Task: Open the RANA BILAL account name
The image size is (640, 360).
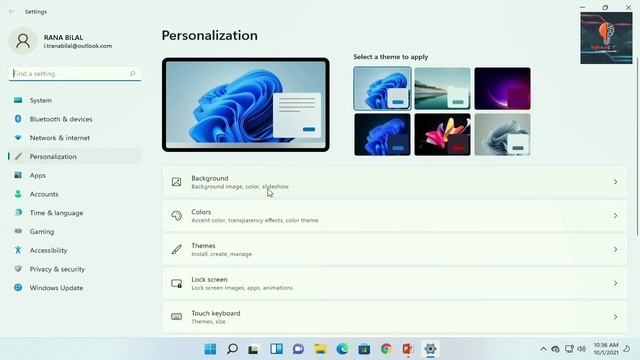Action: coord(63,37)
